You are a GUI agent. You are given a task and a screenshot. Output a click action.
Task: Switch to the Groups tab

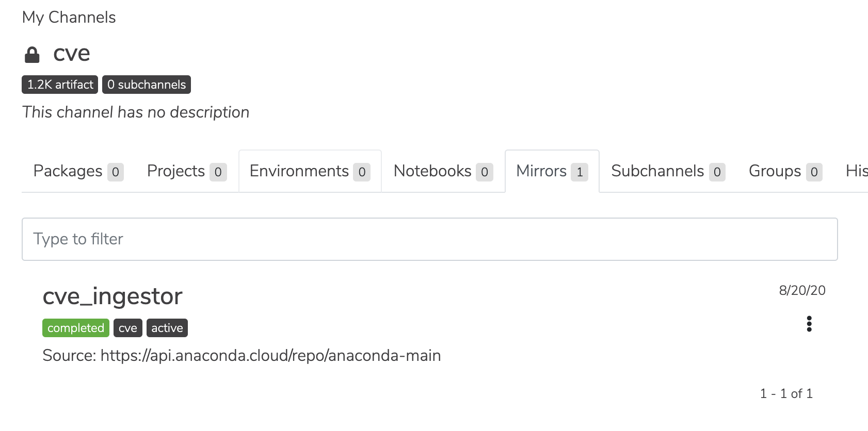click(x=785, y=171)
